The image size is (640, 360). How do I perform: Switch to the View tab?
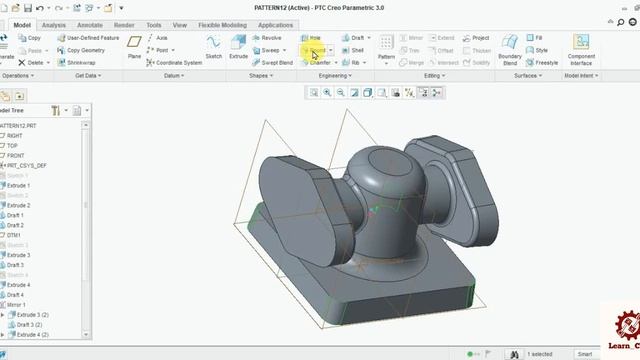coord(180,25)
